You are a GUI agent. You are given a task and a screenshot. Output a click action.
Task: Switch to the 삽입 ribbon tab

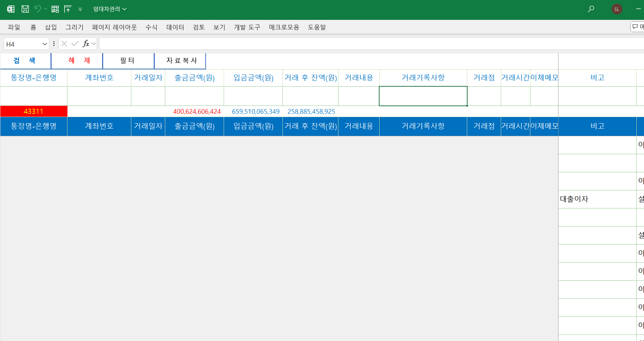tap(51, 27)
